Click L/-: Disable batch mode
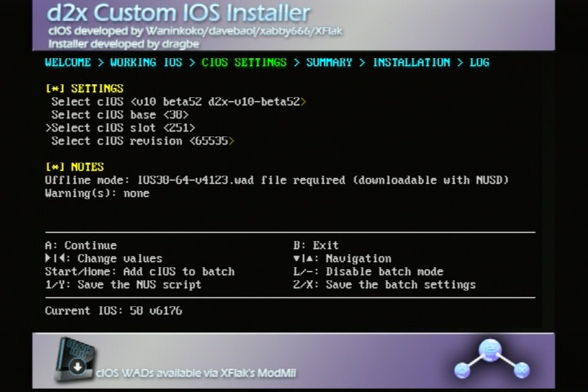Viewport: 588px width, 392px height. click(x=368, y=272)
